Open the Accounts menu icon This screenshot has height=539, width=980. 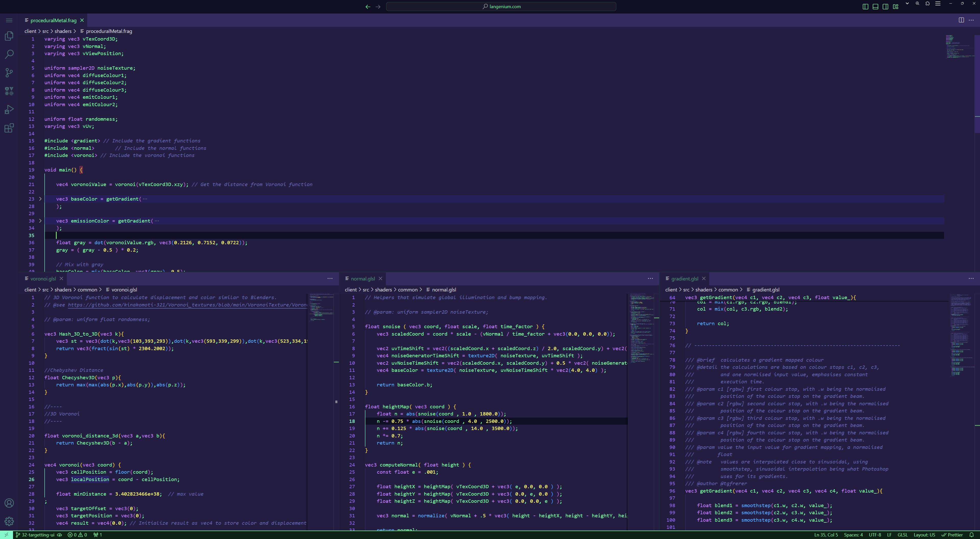pos(9,503)
